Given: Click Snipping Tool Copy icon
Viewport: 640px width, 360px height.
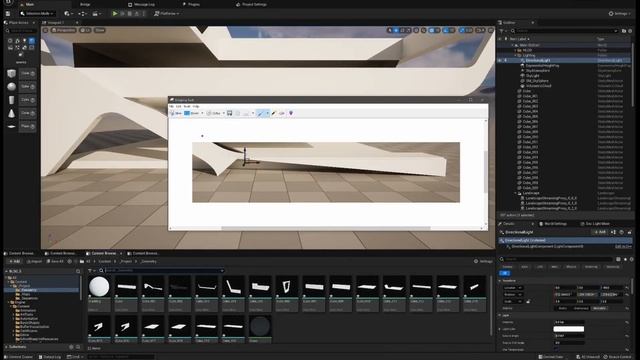Looking at the screenshot, I should click(x=238, y=113).
